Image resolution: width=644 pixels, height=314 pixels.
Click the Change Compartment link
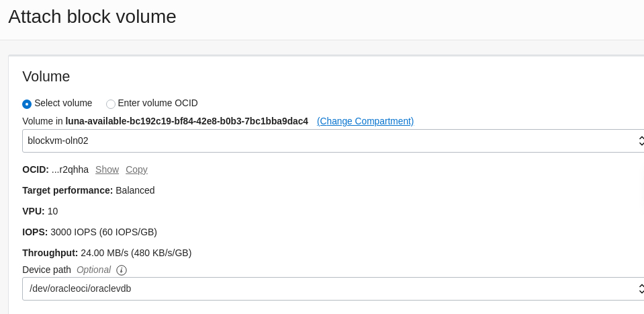tap(365, 121)
